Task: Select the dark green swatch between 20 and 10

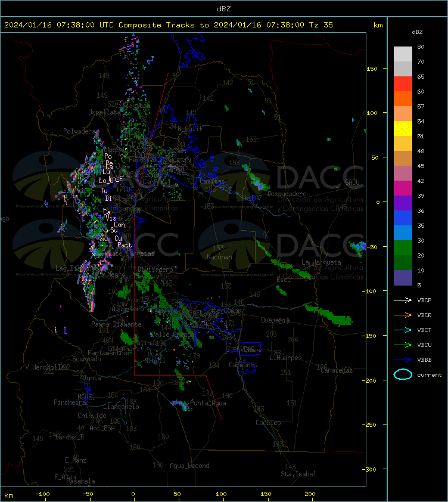Action: (403, 262)
